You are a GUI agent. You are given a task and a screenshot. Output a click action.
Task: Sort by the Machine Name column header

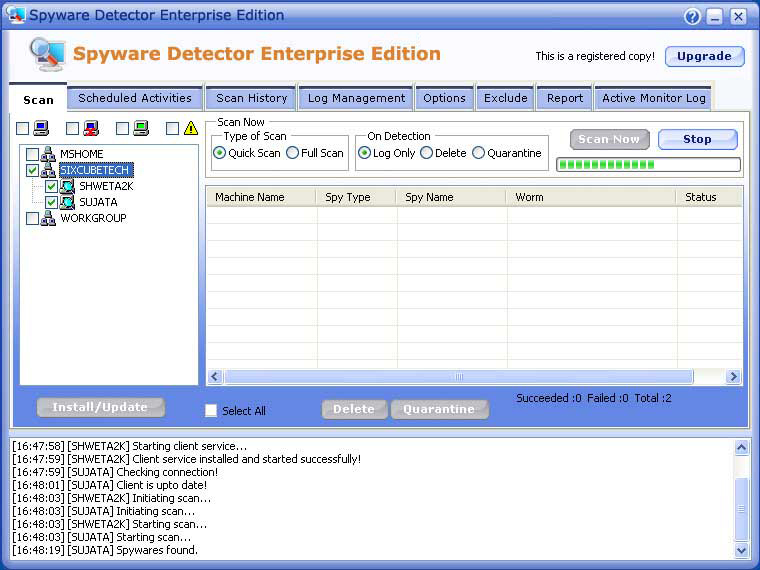250,197
